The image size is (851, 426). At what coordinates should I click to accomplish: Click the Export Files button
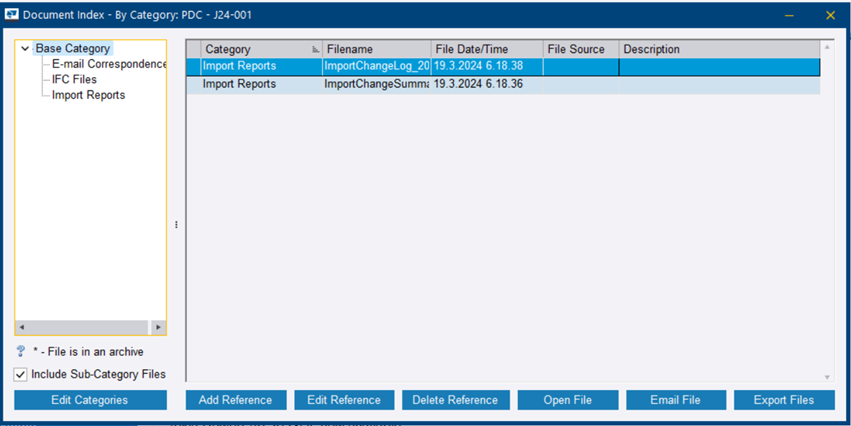click(783, 400)
